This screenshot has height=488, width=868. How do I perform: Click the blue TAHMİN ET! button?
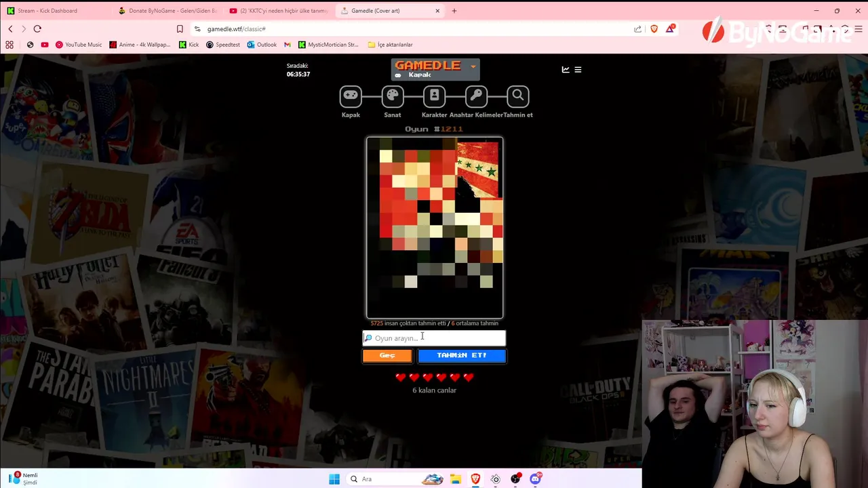462,356
